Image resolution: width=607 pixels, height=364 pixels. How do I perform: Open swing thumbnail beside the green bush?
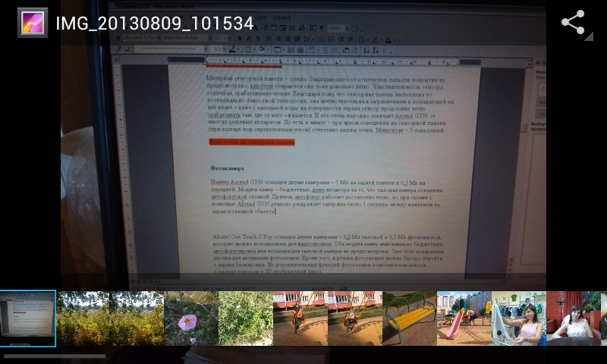tap(300, 318)
